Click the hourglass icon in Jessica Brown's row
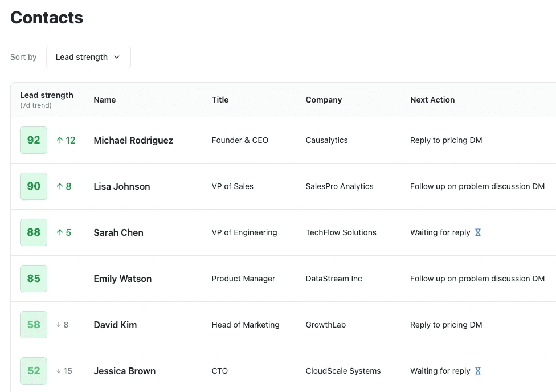Image resolution: width=556 pixels, height=392 pixels. [x=478, y=371]
